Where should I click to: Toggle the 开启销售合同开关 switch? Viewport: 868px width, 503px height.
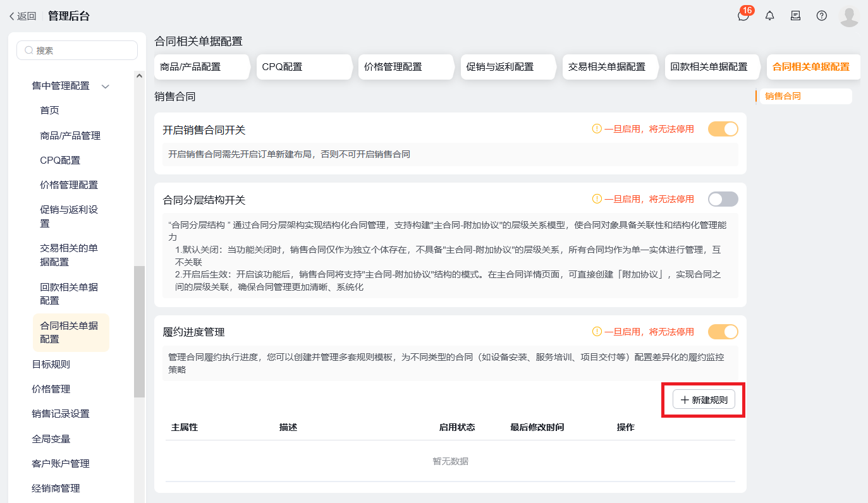723,129
